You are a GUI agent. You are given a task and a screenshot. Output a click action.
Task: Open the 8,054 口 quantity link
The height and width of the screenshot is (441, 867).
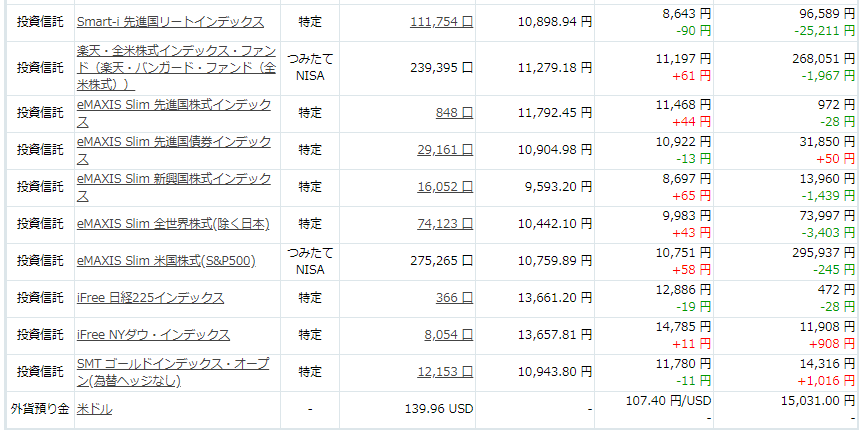pos(448,335)
